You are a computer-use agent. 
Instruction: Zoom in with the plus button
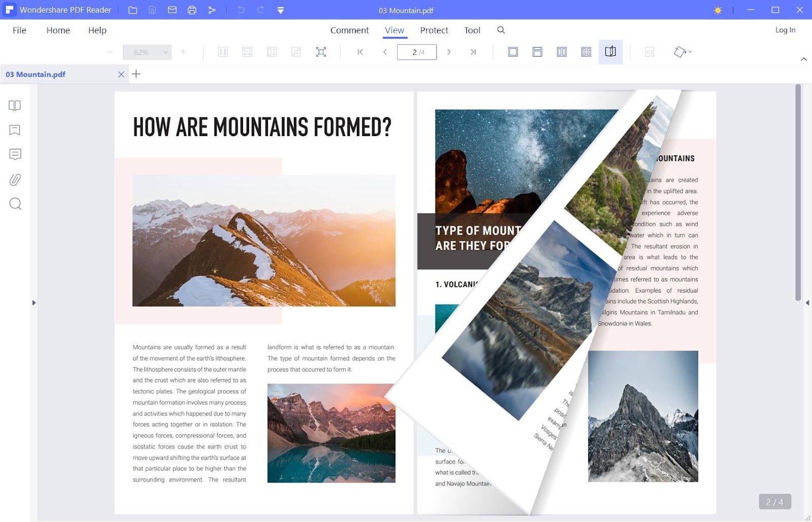tap(183, 52)
